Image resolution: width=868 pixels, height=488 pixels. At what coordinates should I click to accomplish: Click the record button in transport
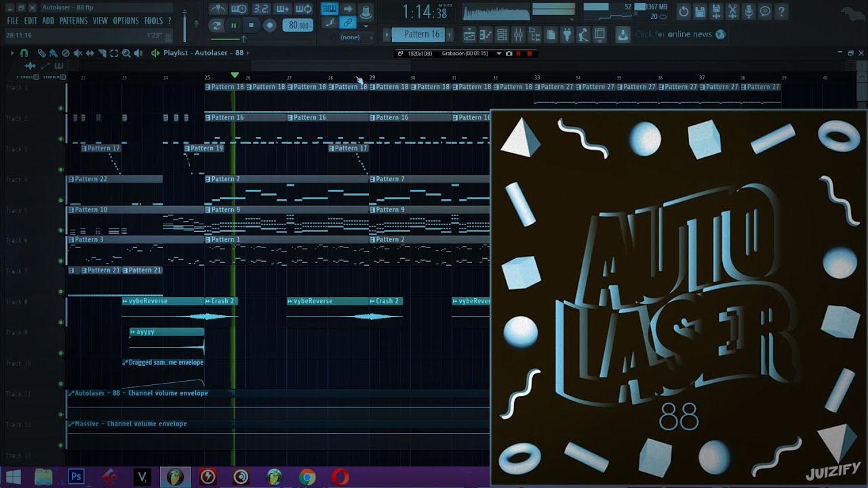click(x=269, y=25)
